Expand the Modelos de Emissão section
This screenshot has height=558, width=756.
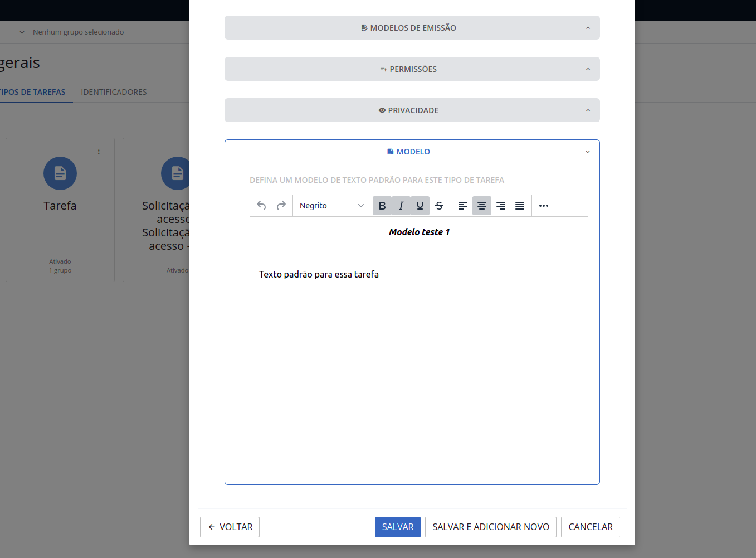412,28
